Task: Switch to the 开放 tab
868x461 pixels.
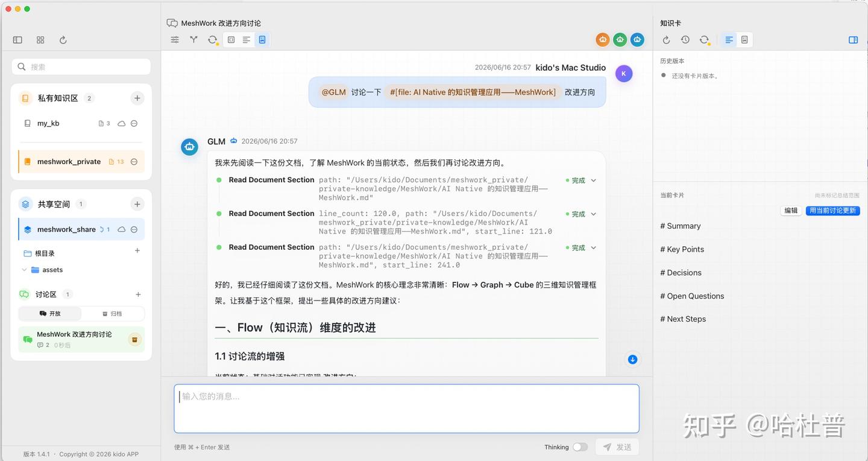Action: (50, 314)
